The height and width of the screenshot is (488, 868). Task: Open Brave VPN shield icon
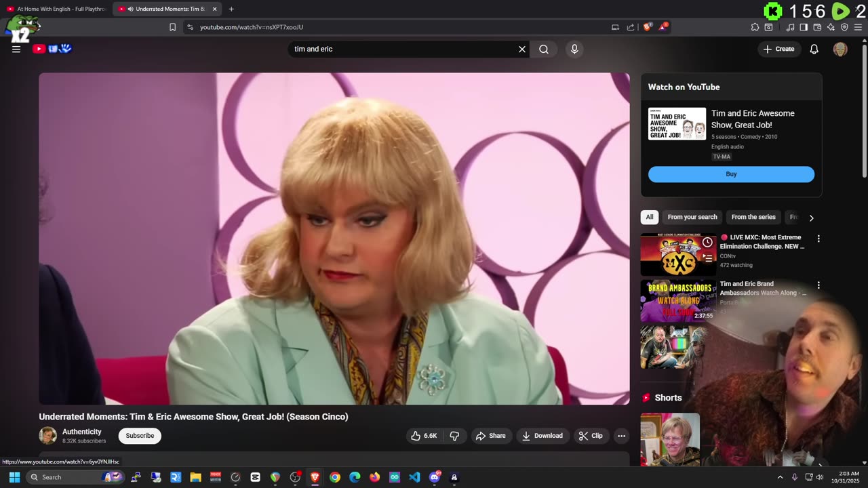coord(844,27)
